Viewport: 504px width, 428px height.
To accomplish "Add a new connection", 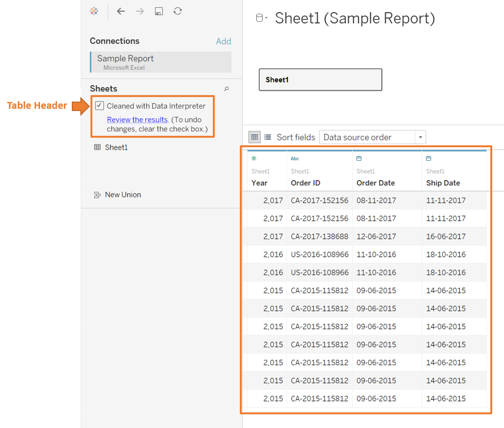I will click(x=223, y=41).
